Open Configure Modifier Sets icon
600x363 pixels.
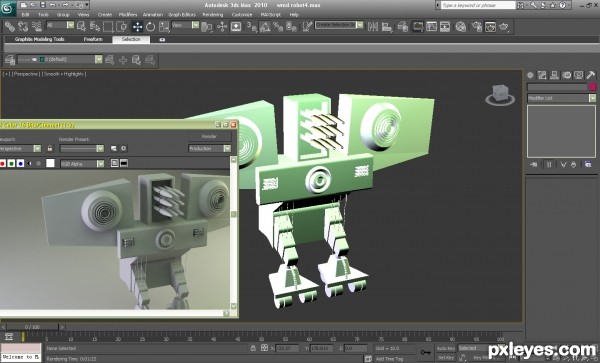[588, 164]
